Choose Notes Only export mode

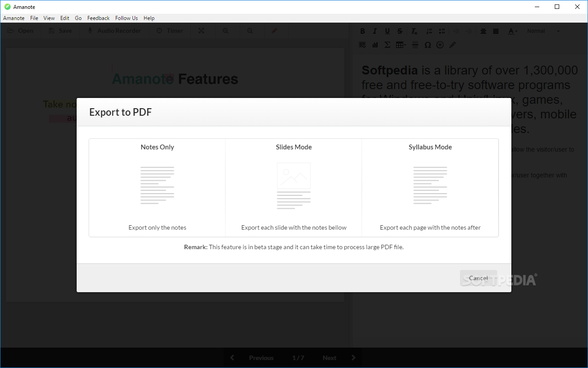click(157, 188)
